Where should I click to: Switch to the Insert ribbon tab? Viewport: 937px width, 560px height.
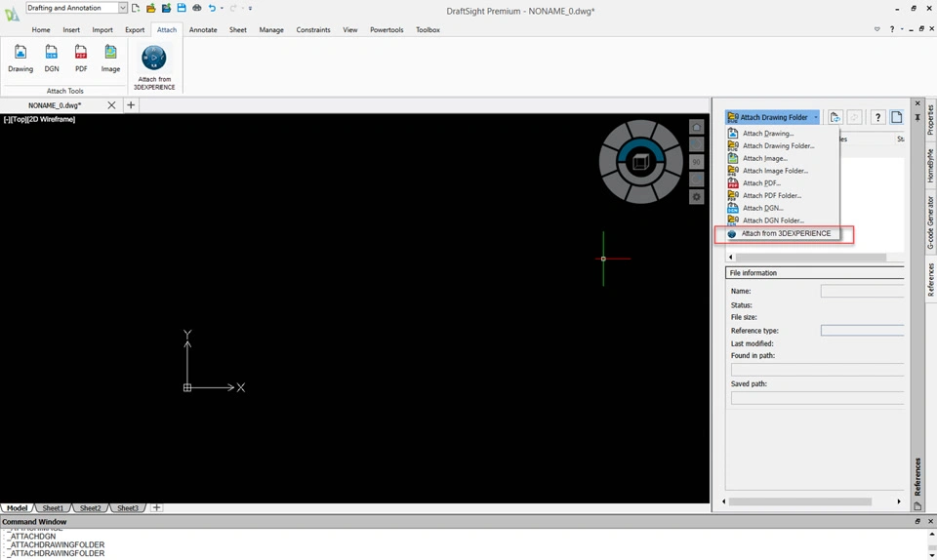point(71,30)
